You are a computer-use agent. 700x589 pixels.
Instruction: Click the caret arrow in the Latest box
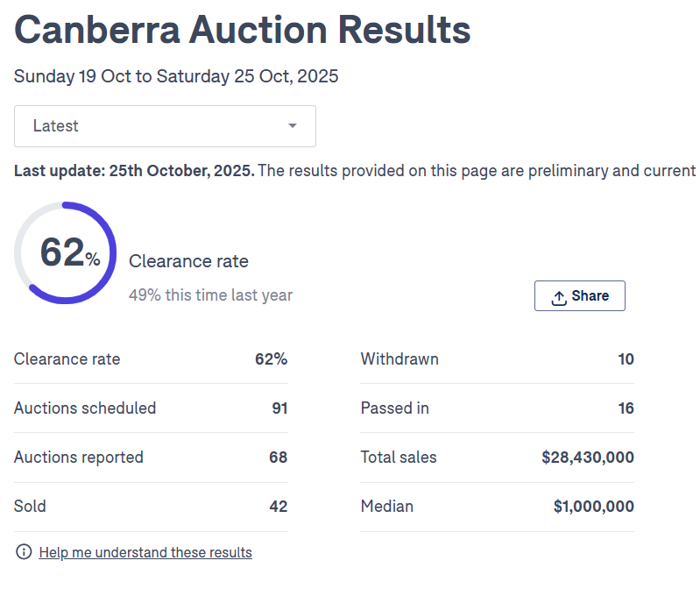click(293, 126)
